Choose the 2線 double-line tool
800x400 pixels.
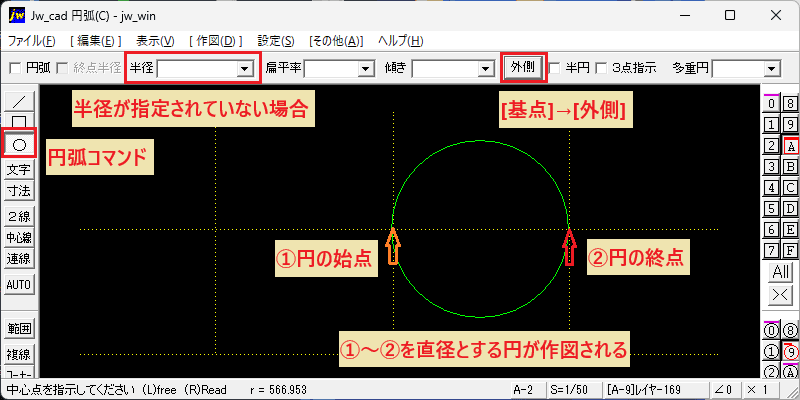[19, 216]
